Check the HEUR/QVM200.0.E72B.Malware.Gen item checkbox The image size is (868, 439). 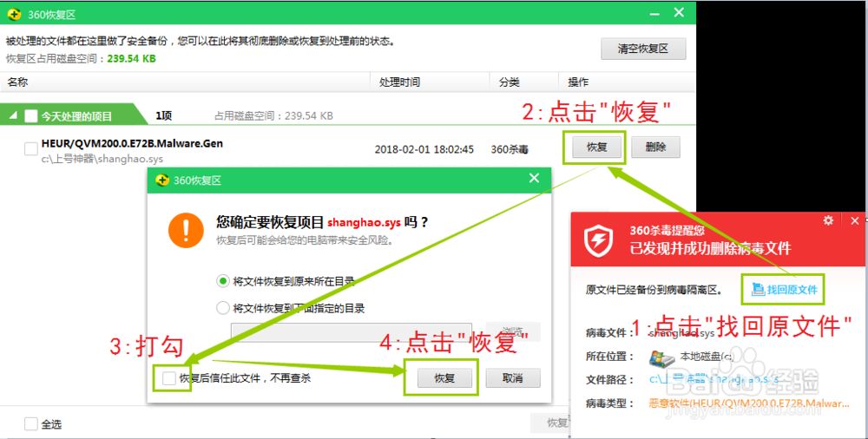pos(31,149)
